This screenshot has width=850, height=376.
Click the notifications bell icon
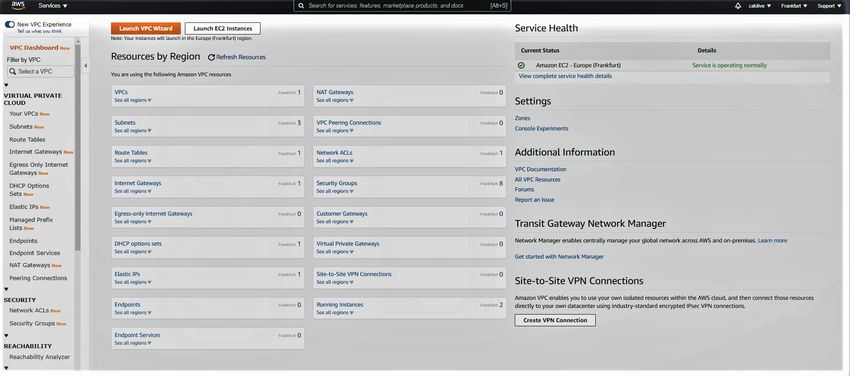[737, 6]
